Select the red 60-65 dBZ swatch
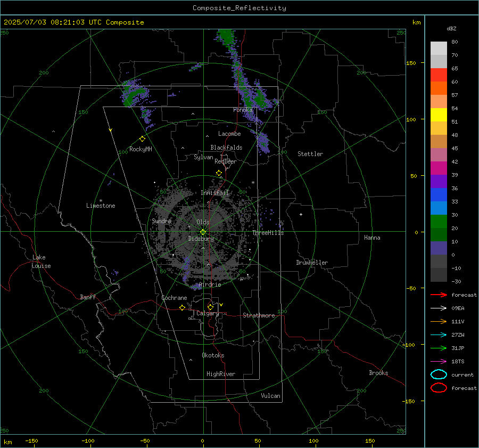 tap(439, 75)
